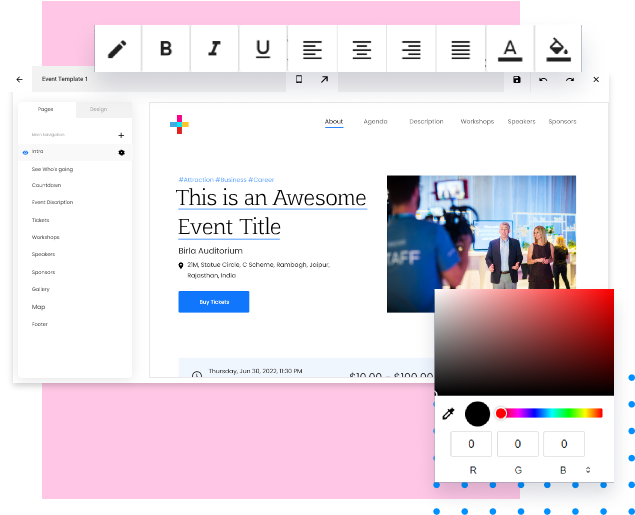The width and height of the screenshot is (635, 515).
Task: Switch to mobile preview
Action: [x=298, y=79]
